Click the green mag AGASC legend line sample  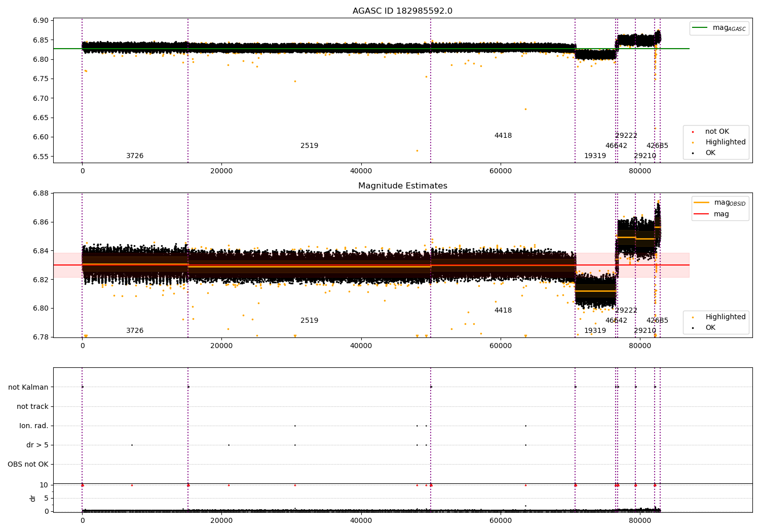[700, 28]
